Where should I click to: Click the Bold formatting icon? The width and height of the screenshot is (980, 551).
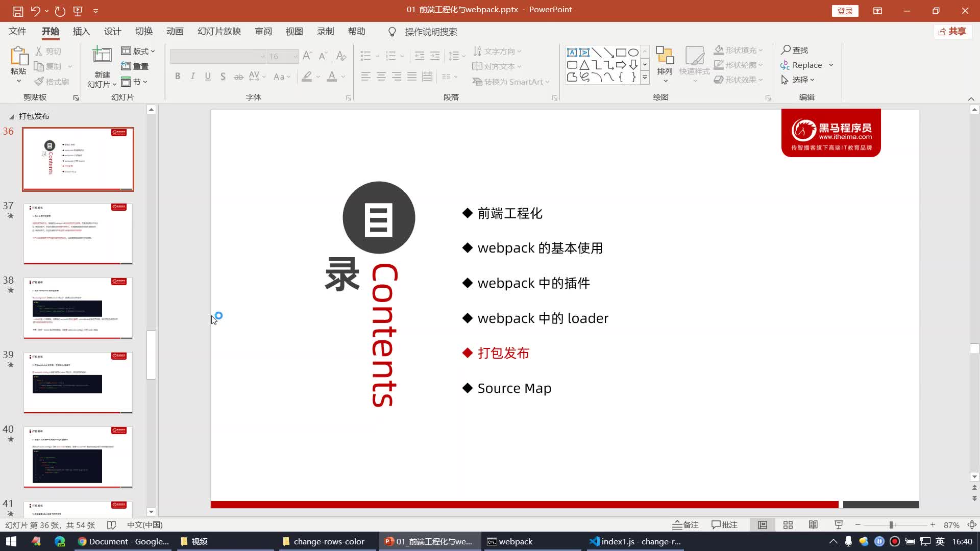tap(178, 76)
